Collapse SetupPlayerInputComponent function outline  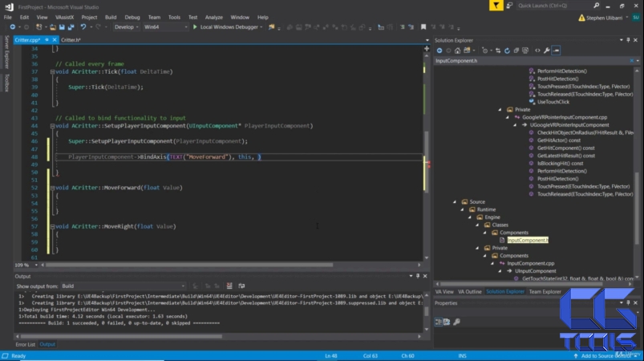[x=53, y=126]
